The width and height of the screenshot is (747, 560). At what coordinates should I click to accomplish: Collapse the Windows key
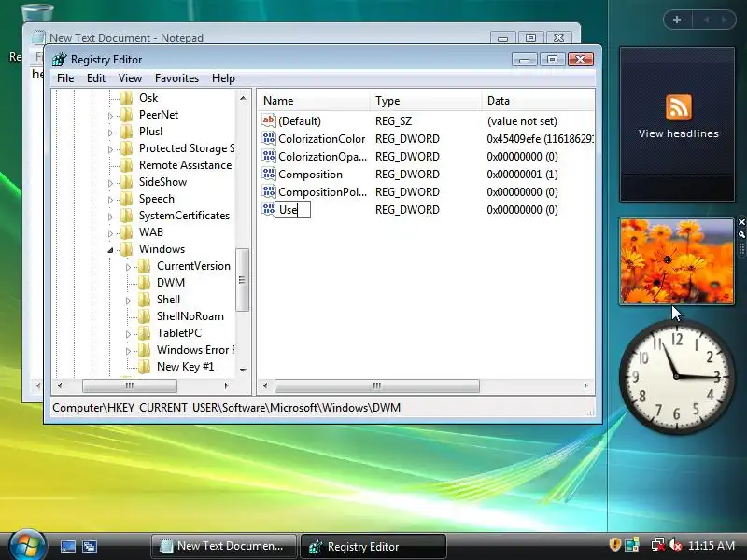coord(110,250)
